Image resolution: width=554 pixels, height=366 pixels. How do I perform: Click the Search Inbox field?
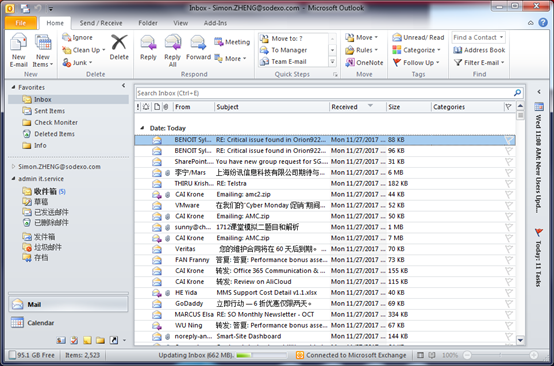pos(324,93)
